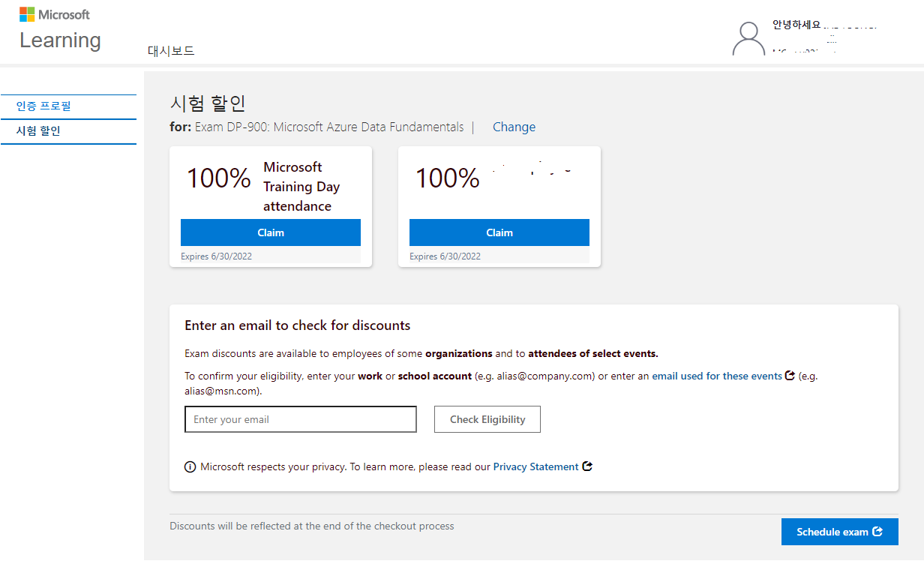Claim the Microsoft Training Day attendance discount
Viewport: 924px width, 567px height.
pyautogui.click(x=271, y=232)
